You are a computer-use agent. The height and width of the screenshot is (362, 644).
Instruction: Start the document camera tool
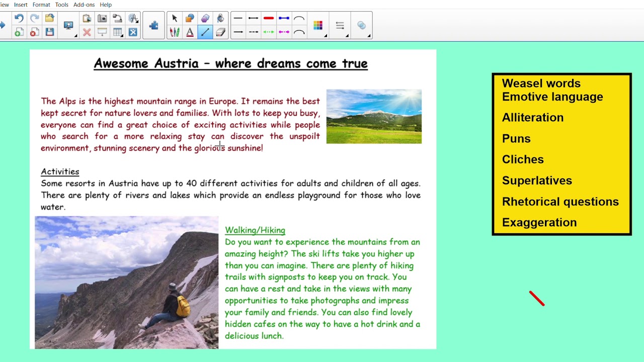tap(117, 19)
